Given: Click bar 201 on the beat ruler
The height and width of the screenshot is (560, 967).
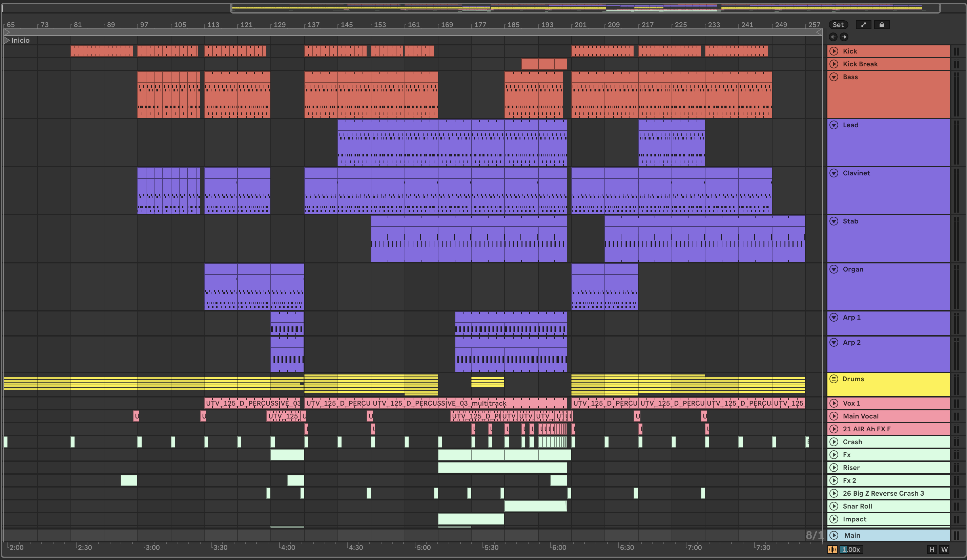Looking at the screenshot, I should (x=580, y=25).
